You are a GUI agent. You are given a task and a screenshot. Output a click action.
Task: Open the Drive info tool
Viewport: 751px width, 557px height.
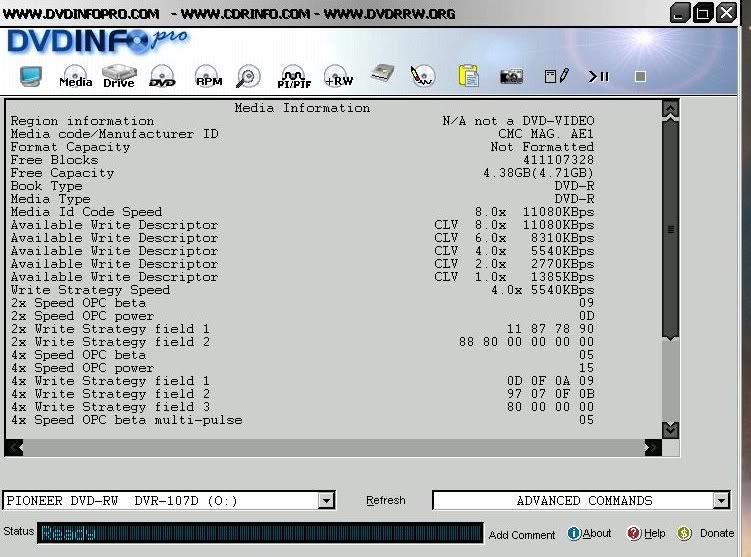[x=119, y=77]
